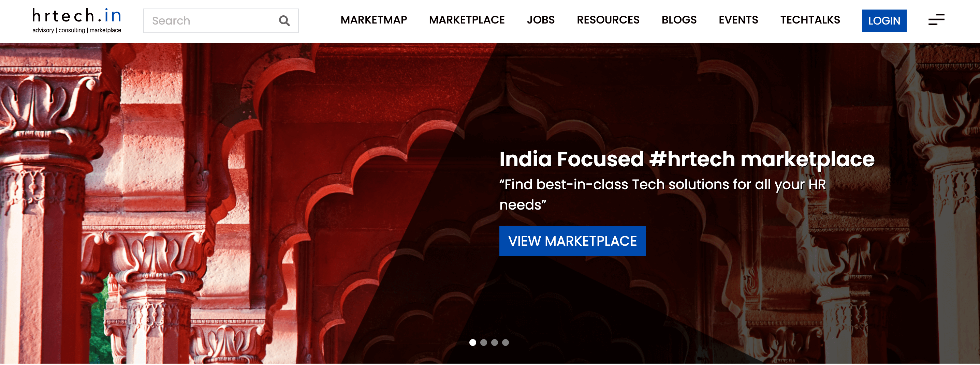Switch to the second carousel slide dot
Image resolution: width=980 pixels, height=365 pixels.
coord(484,343)
